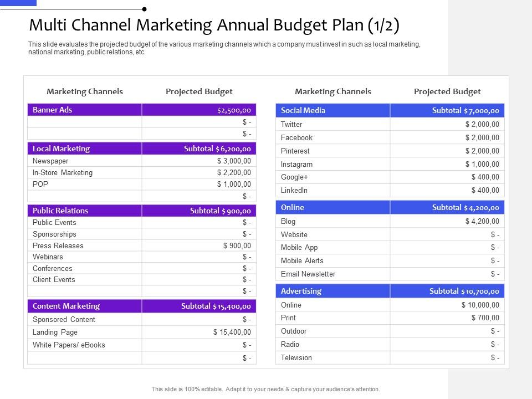Screen dimensions: 532x399
Task: Click the slide description paragraph under the title
Action: pos(224,48)
